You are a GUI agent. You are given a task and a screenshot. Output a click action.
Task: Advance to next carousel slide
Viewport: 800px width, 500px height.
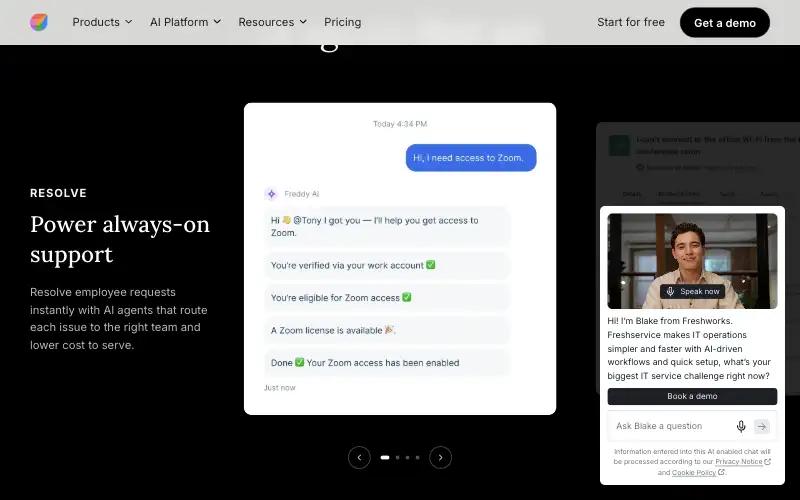(x=440, y=457)
